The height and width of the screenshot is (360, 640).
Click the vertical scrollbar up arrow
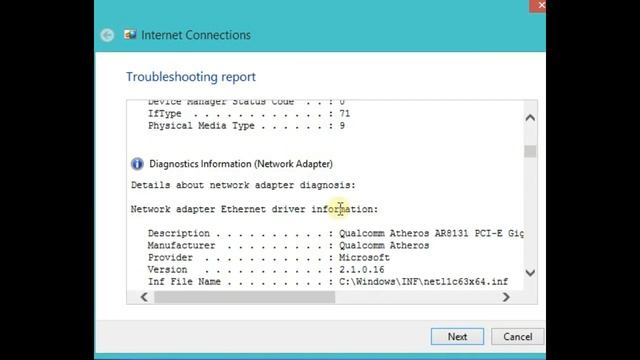click(530, 118)
